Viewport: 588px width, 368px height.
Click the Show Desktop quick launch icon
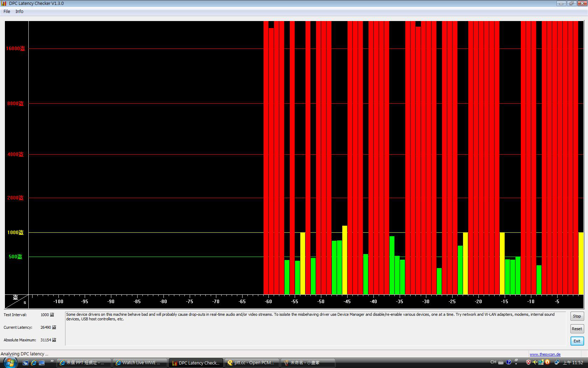tap(42, 363)
